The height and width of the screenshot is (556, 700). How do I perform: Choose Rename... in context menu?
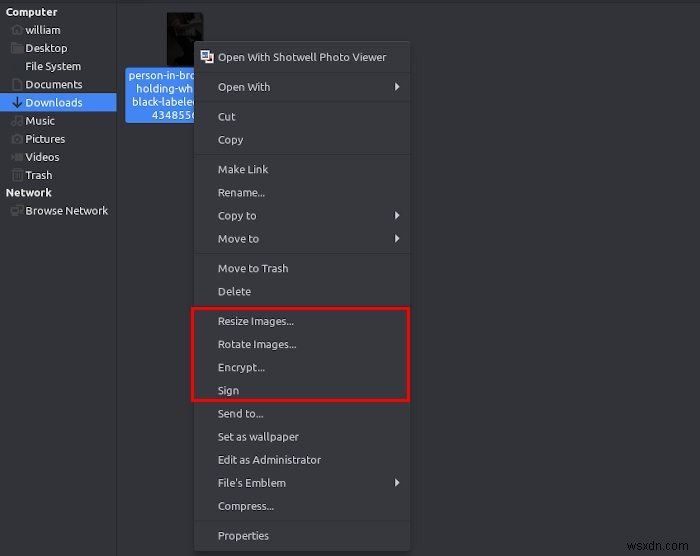pyautogui.click(x=302, y=192)
